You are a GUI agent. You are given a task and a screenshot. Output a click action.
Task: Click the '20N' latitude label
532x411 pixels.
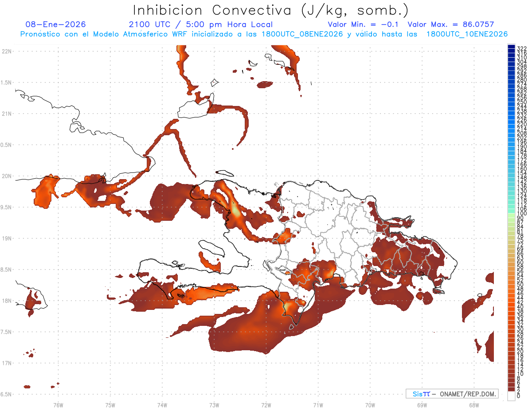pos(7,176)
